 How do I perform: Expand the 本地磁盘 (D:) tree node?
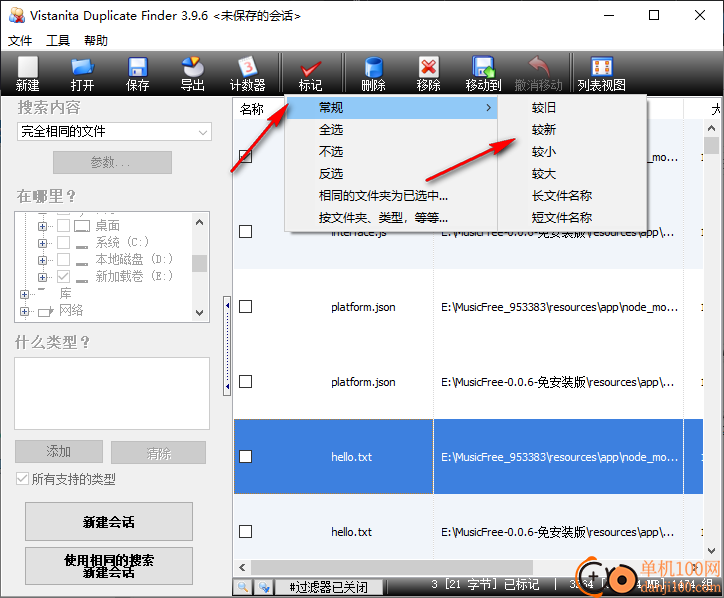(x=42, y=260)
